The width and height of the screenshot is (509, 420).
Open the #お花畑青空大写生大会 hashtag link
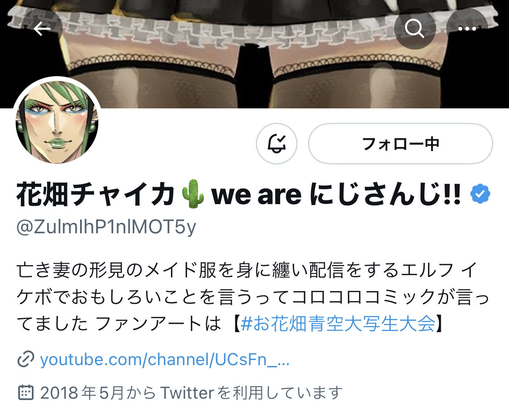pos(338,323)
